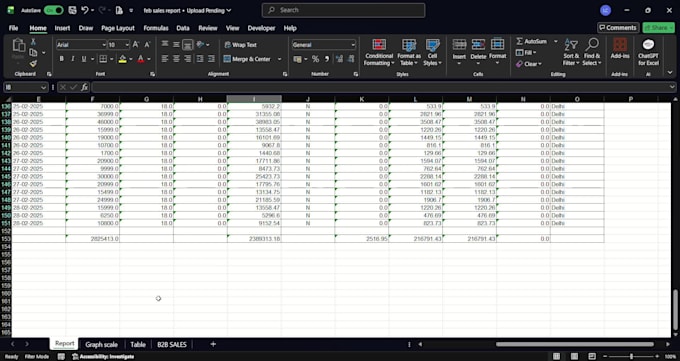Click the zoom slider in status bar
This screenshot has height=361, width=680.
[x=631, y=357]
